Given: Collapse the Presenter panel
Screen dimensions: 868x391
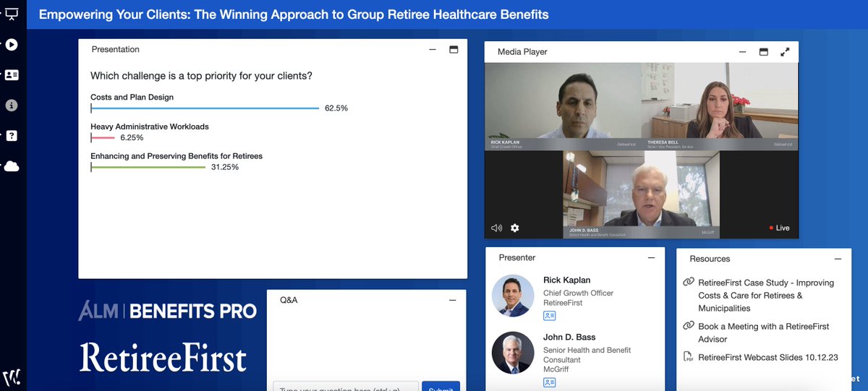Looking at the screenshot, I should tap(651, 258).
